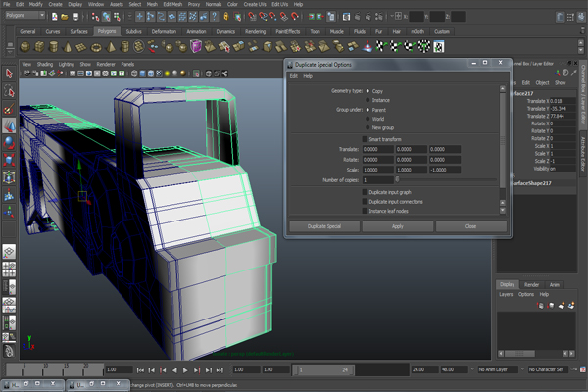Click the Close button in dialog

click(471, 226)
